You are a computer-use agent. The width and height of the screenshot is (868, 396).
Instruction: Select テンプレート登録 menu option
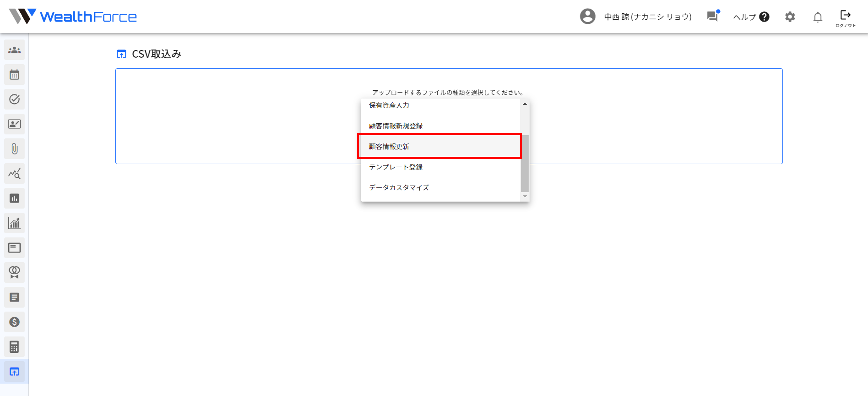click(396, 167)
